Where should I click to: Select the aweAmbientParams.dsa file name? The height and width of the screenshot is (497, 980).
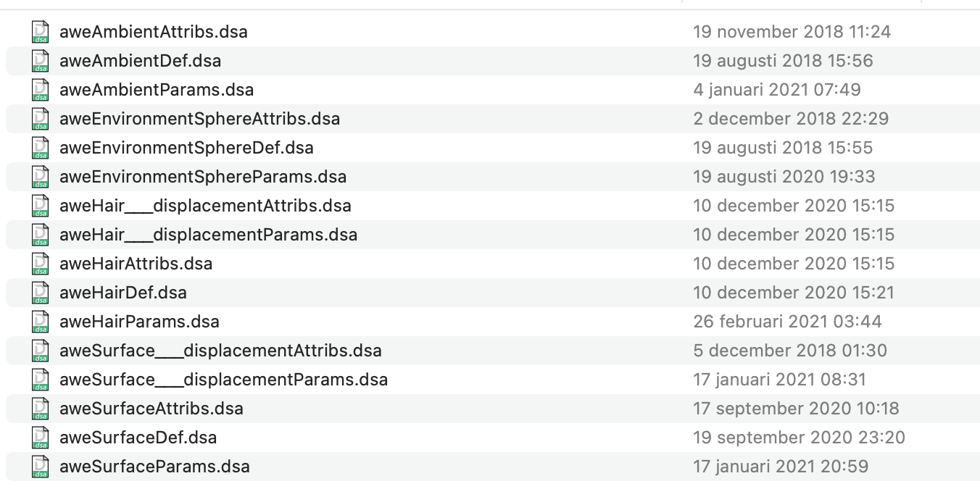157,90
